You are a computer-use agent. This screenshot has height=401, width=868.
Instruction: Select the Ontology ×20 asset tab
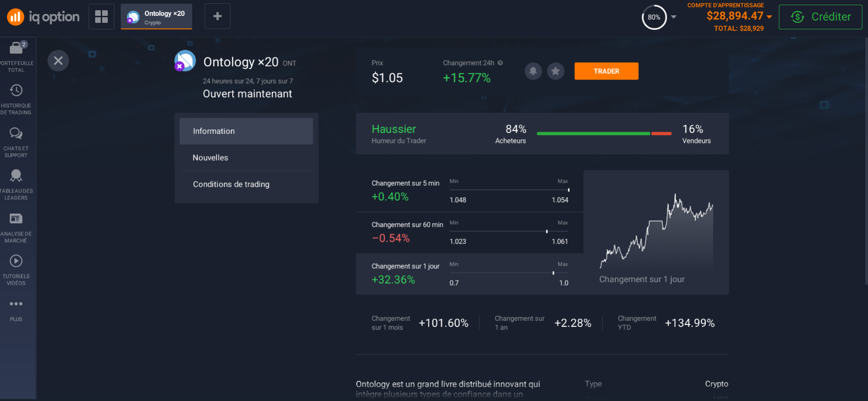[156, 17]
